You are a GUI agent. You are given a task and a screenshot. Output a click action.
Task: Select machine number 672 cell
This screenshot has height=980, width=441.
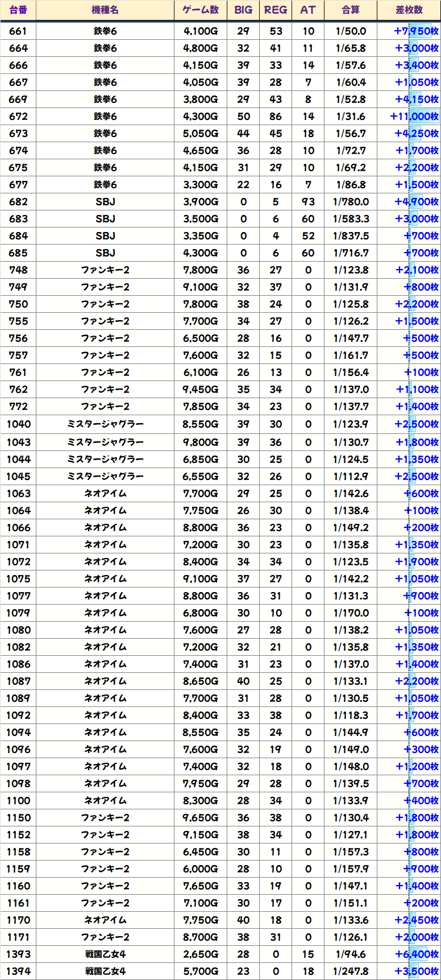click(18, 117)
